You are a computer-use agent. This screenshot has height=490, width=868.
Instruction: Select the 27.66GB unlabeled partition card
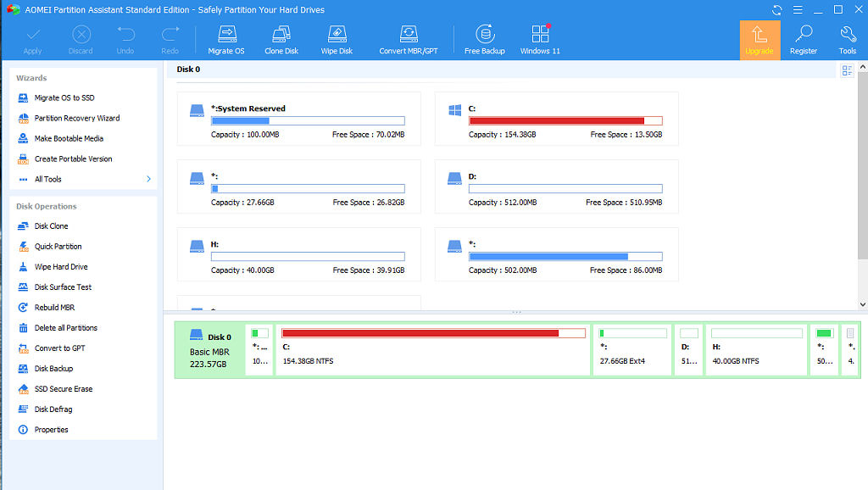pos(299,187)
